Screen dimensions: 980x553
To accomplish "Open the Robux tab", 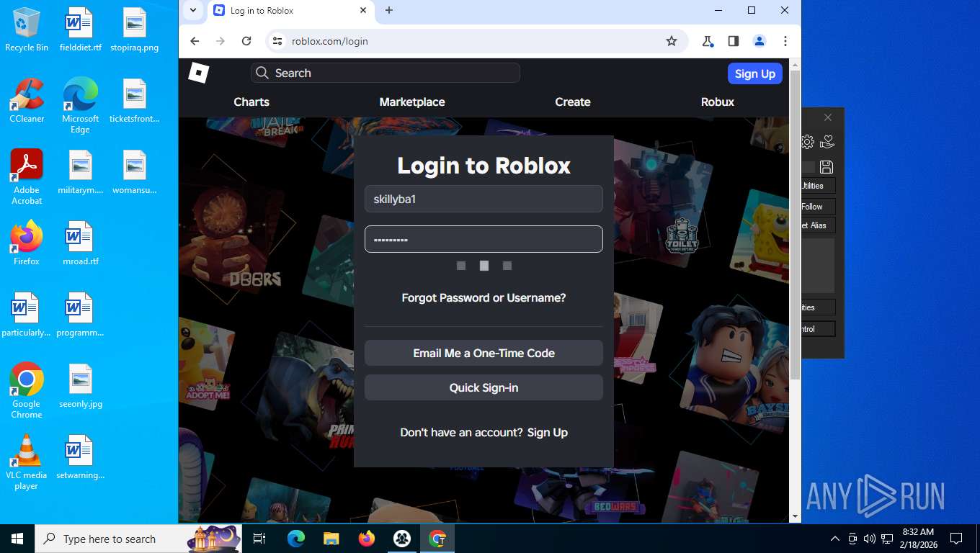I will [x=718, y=102].
